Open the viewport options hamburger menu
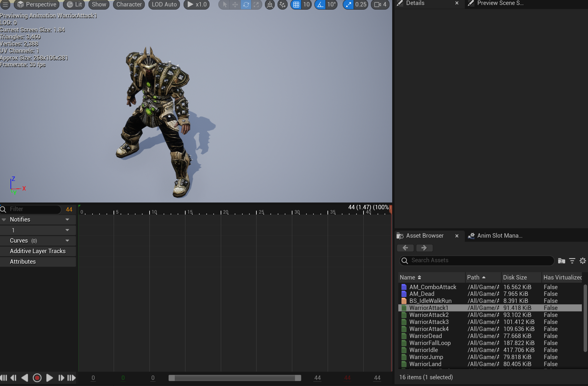Viewport: 588px width, 386px height. (5, 4)
